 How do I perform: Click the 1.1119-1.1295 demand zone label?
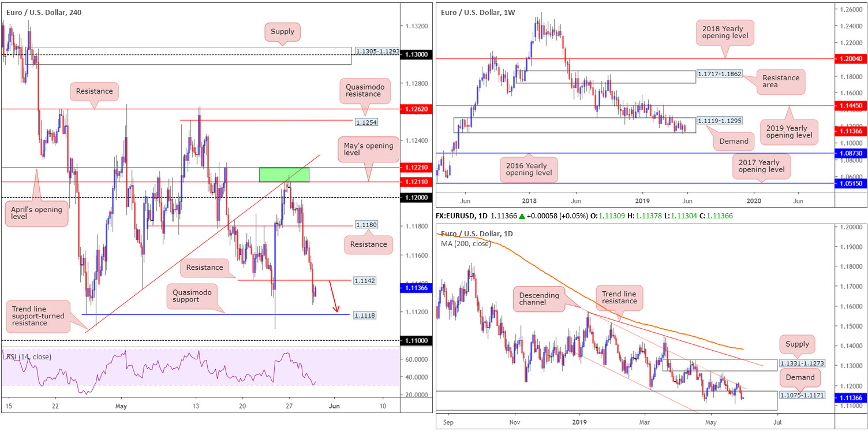719,121
